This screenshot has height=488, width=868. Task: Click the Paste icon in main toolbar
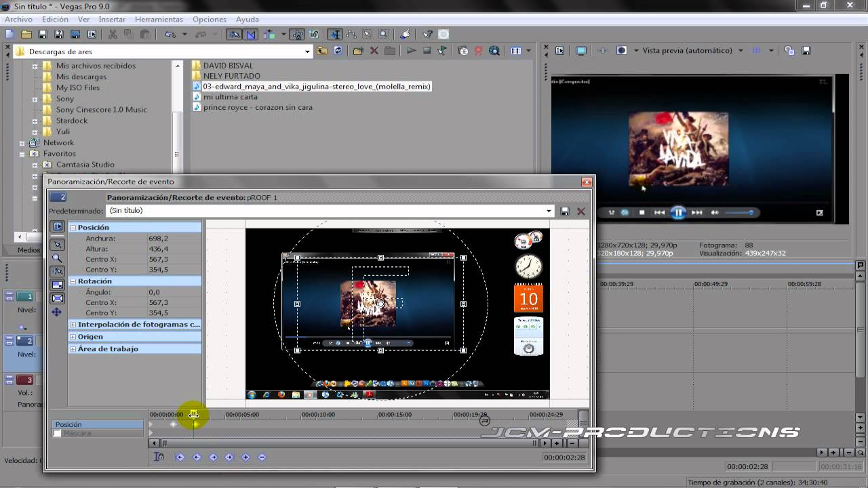pyautogui.click(x=145, y=34)
